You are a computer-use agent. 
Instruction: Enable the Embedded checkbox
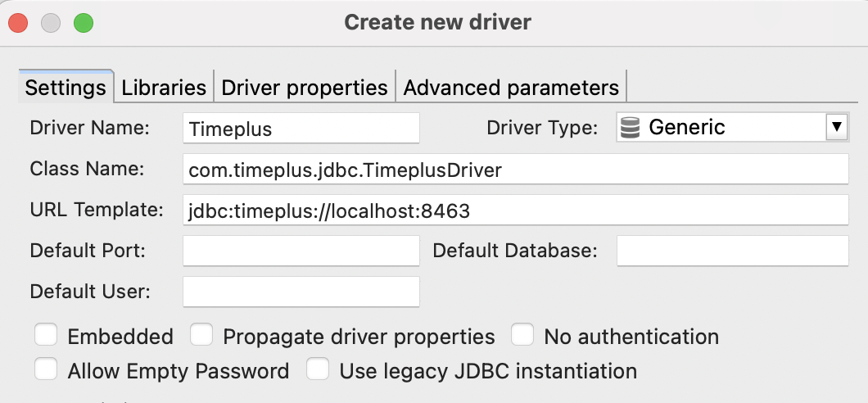(46, 335)
